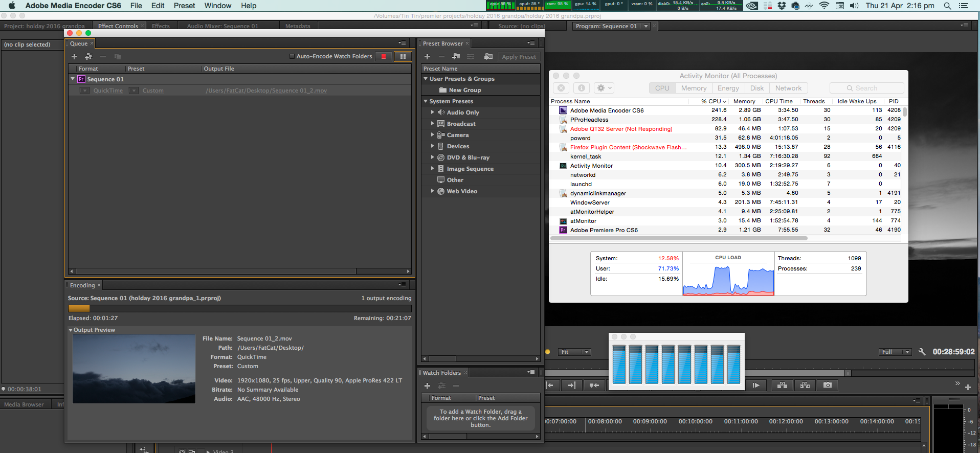Expand the Audio Only presets
This screenshot has width=980, height=453.
433,112
